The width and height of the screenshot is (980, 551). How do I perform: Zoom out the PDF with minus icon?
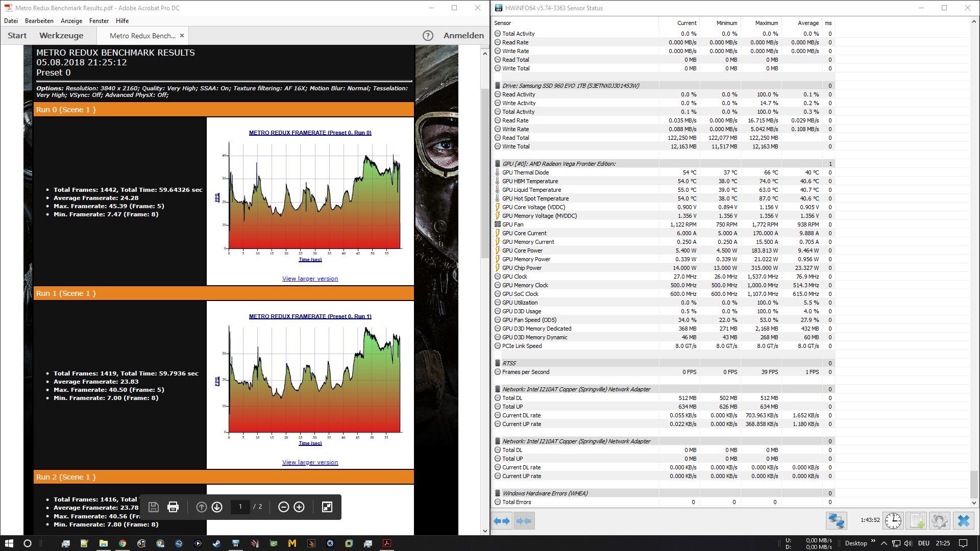(x=283, y=507)
